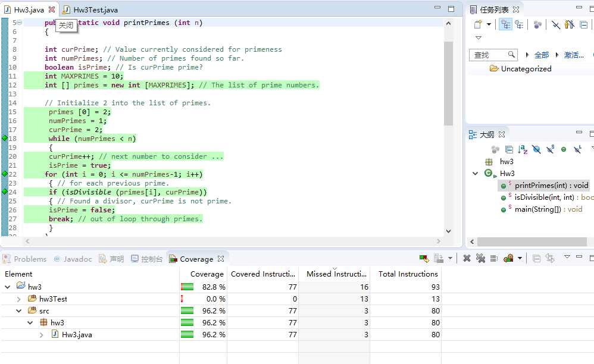The width and height of the screenshot is (594, 364).
Task: Click the editor vertical scrollbar thumb
Action: point(449,83)
